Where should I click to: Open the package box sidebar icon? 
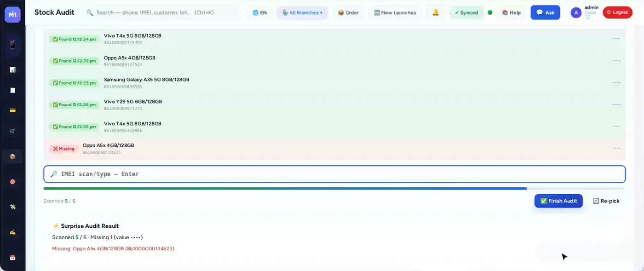(x=12, y=156)
